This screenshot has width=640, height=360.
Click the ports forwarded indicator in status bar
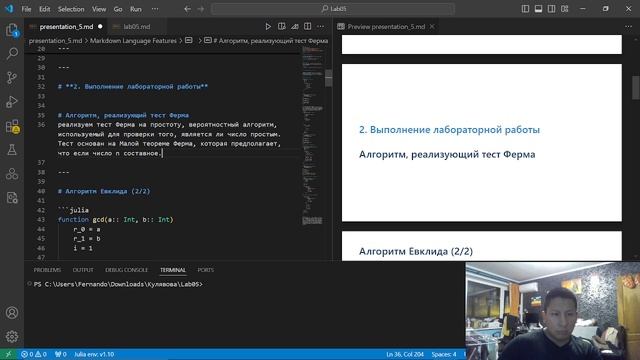coord(60,354)
